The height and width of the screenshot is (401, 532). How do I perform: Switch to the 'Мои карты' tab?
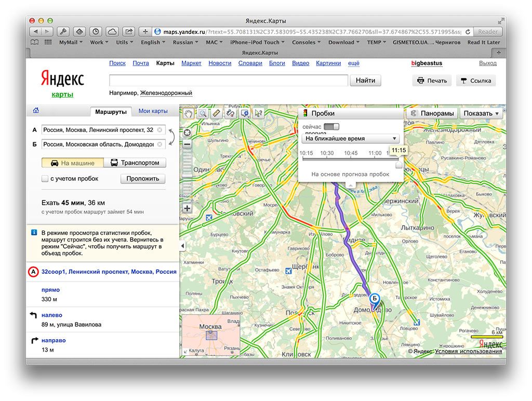pyautogui.click(x=153, y=111)
